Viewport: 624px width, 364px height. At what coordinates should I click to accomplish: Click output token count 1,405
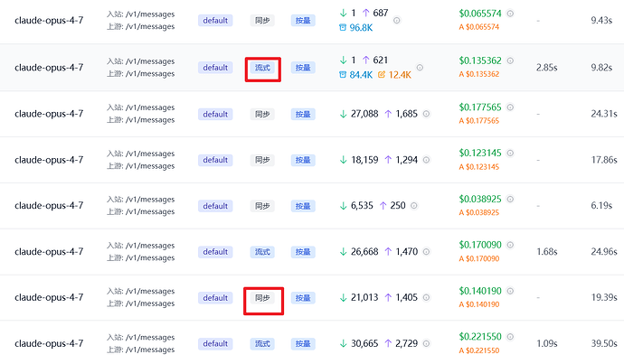pos(406,298)
